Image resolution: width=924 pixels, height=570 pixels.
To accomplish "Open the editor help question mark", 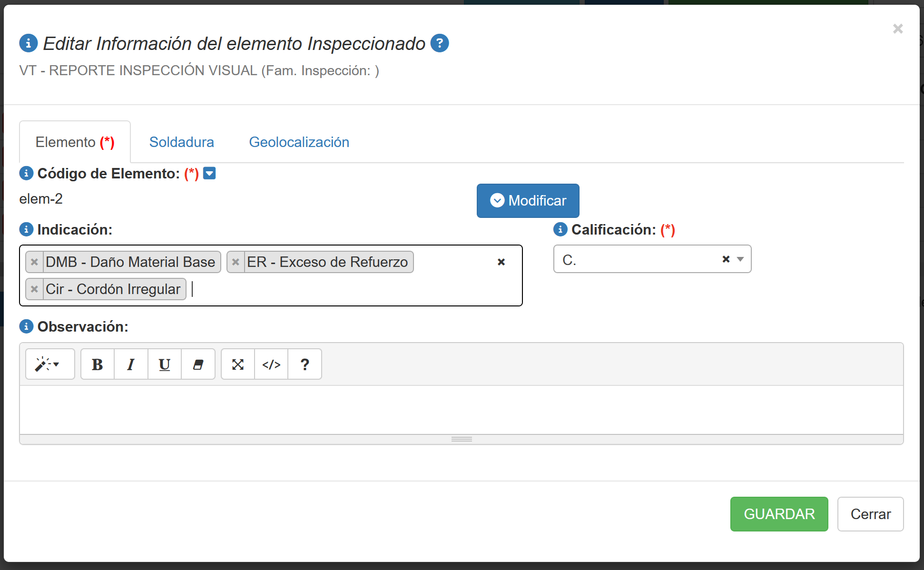I will coord(305,364).
